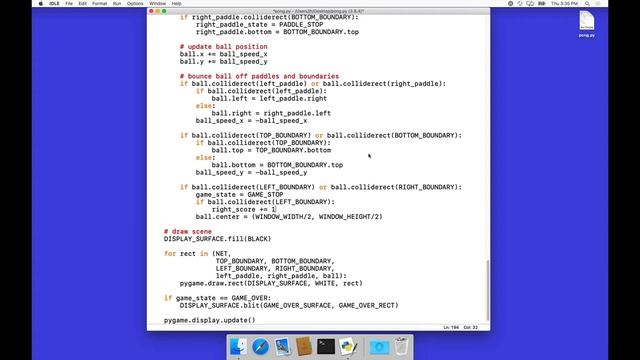This screenshot has height=360, width=640.
Task: Click 'if ball.colliderect(LEFT_BOUNDARY):' line
Action: (x=265, y=202)
